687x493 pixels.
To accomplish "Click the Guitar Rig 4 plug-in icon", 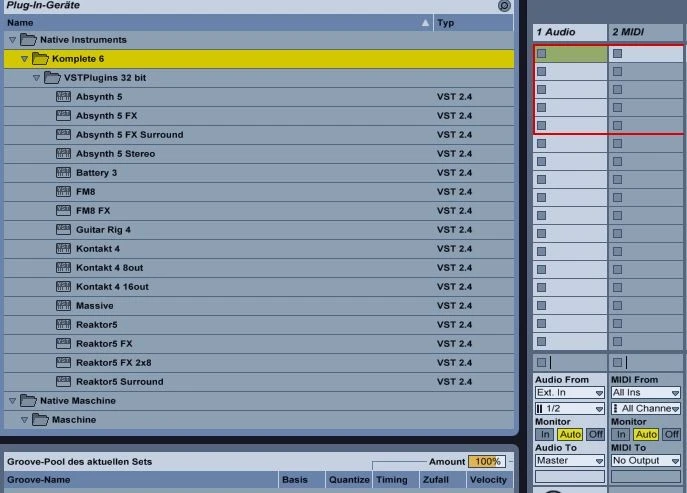I will point(64,230).
